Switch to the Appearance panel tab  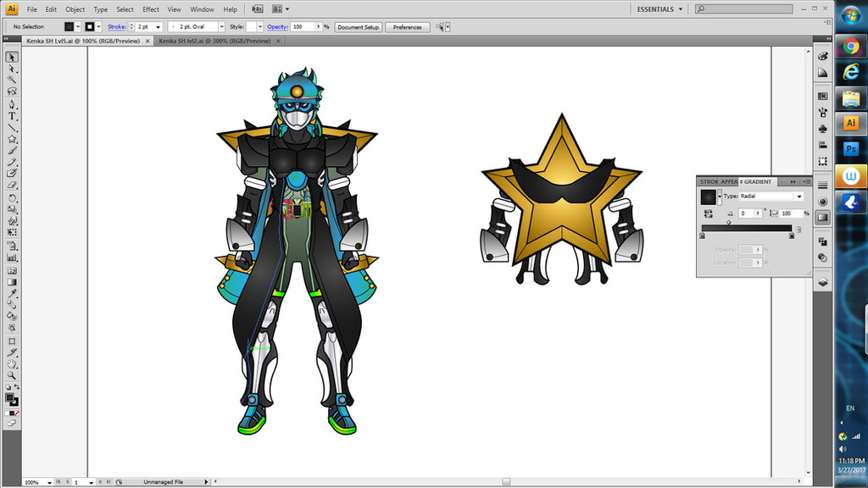pyautogui.click(x=728, y=181)
